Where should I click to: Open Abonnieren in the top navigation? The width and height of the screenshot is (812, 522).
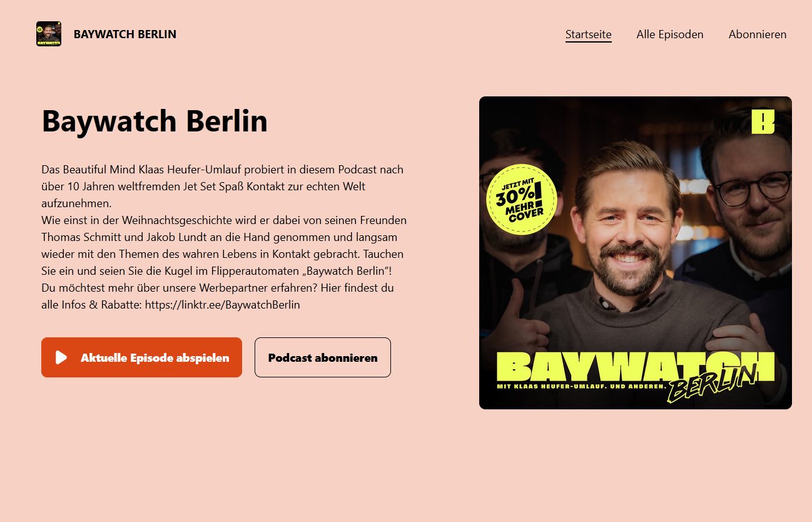coord(758,34)
